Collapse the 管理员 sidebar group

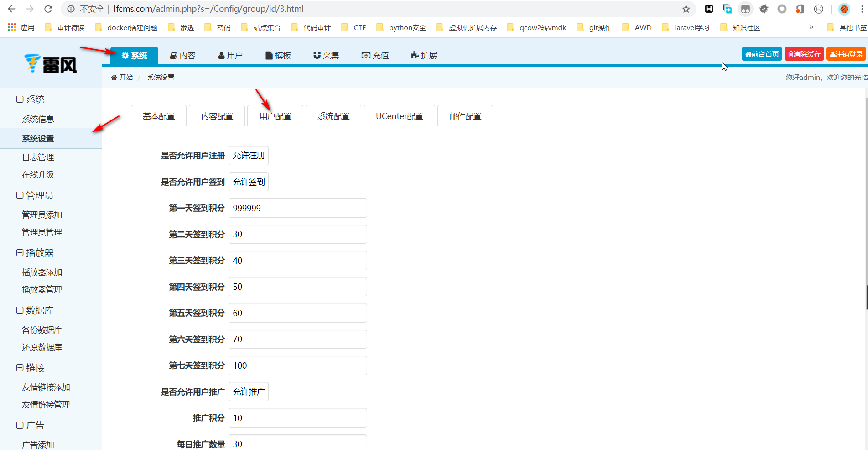(x=20, y=195)
